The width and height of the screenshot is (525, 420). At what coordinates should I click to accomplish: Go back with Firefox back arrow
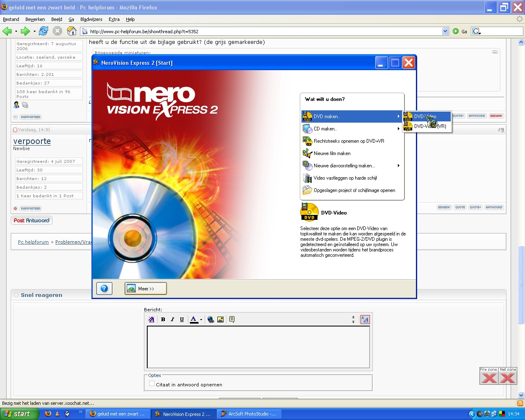pyautogui.click(x=7, y=31)
